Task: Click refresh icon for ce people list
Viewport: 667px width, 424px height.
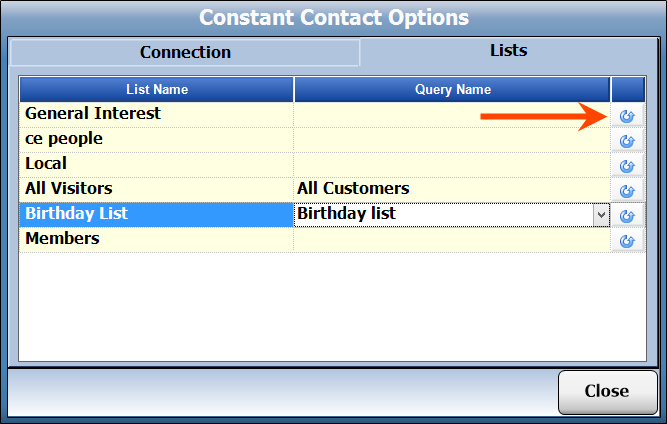Action: coord(627,140)
